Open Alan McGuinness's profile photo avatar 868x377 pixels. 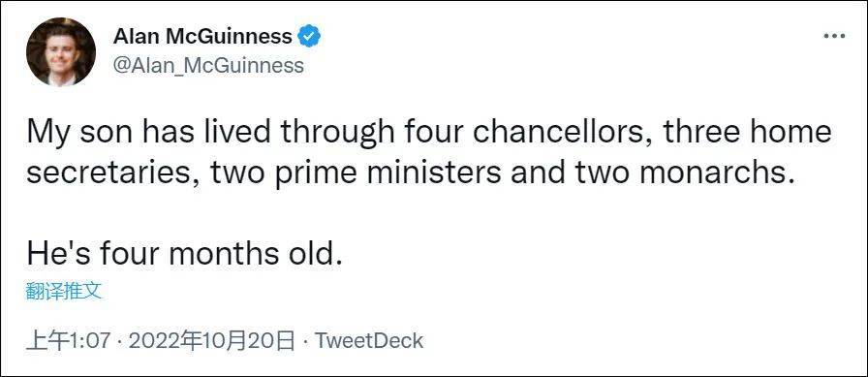(61, 52)
